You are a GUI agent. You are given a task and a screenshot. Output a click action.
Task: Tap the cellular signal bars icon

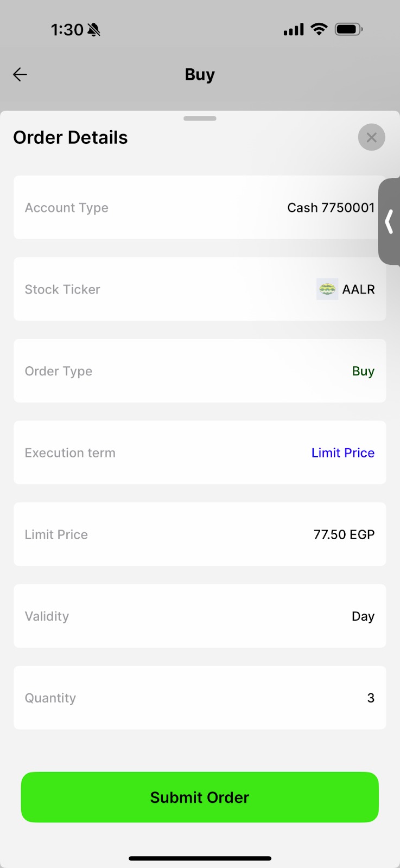294,29
